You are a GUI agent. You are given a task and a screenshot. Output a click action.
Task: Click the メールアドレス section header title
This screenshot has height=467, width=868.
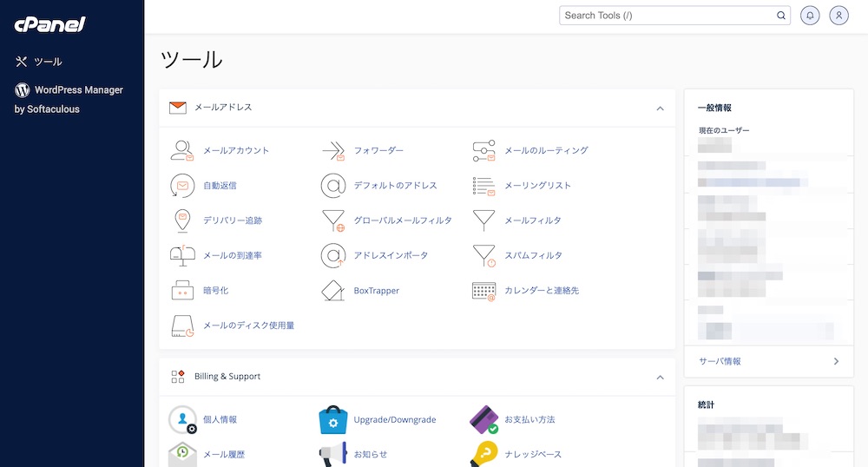(x=223, y=108)
